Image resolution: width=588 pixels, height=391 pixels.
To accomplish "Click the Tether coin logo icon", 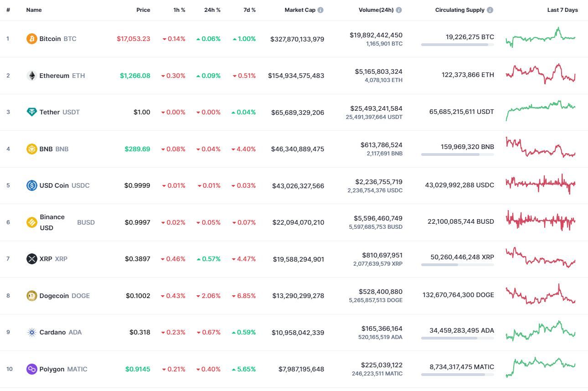I will [x=31, y=112].
